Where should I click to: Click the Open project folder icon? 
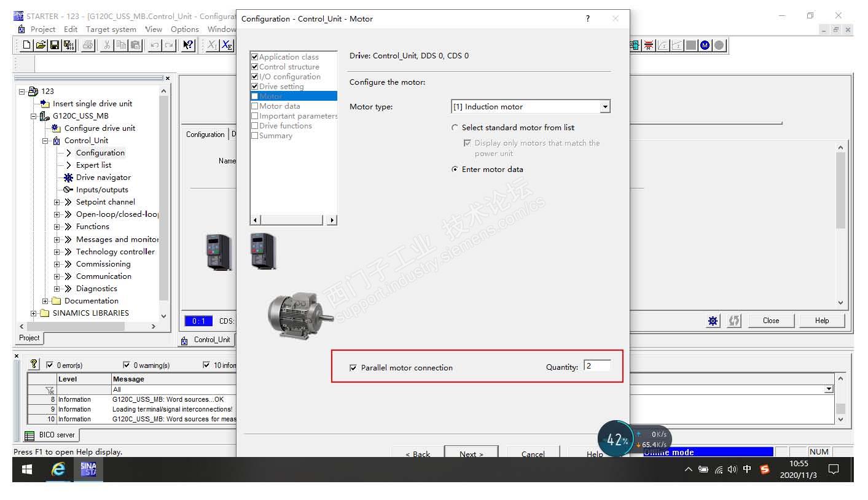coord(41,45)
